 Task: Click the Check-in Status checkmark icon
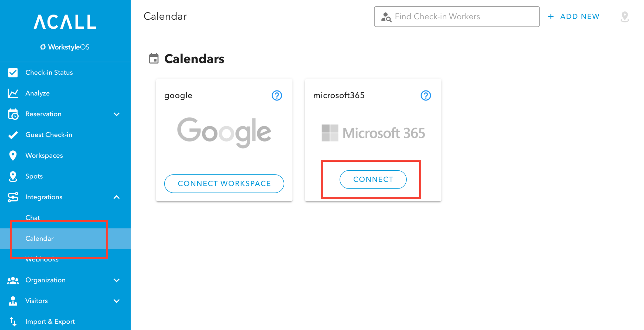[x=13, y=73]
